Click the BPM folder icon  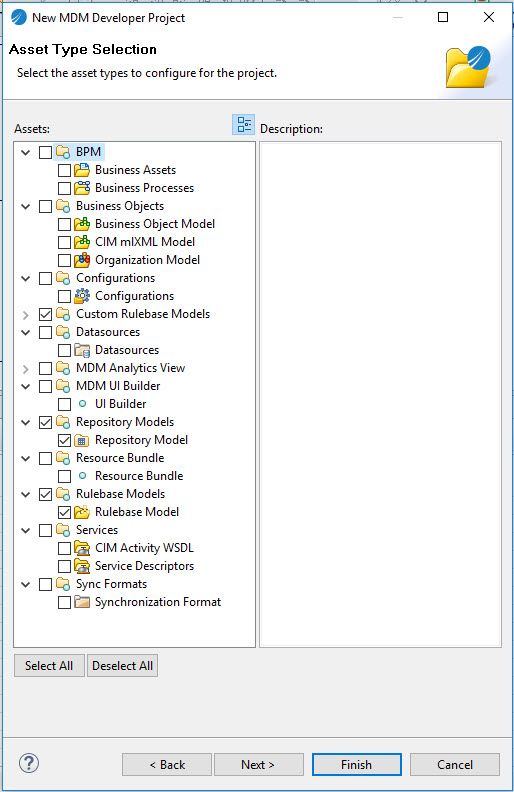63,152
